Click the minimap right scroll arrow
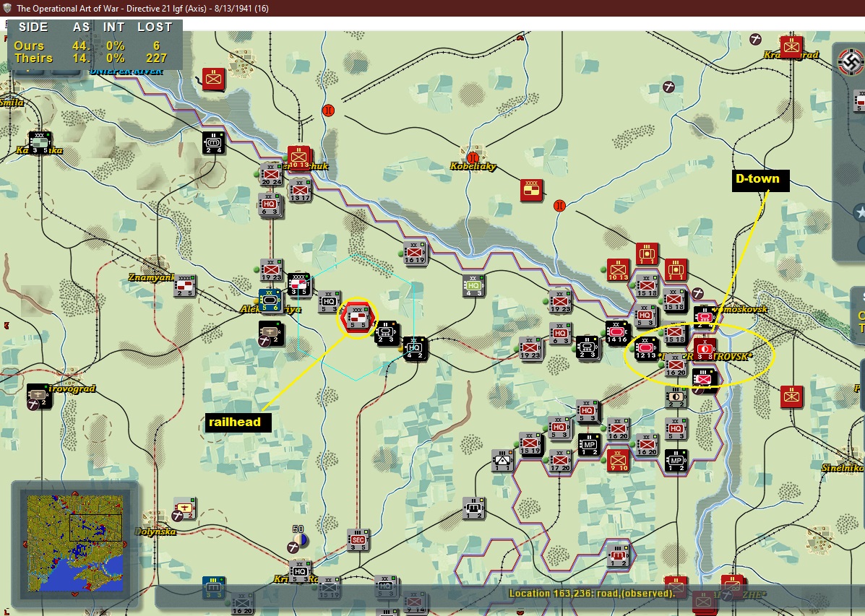865x616 pixels. point(125,545)
